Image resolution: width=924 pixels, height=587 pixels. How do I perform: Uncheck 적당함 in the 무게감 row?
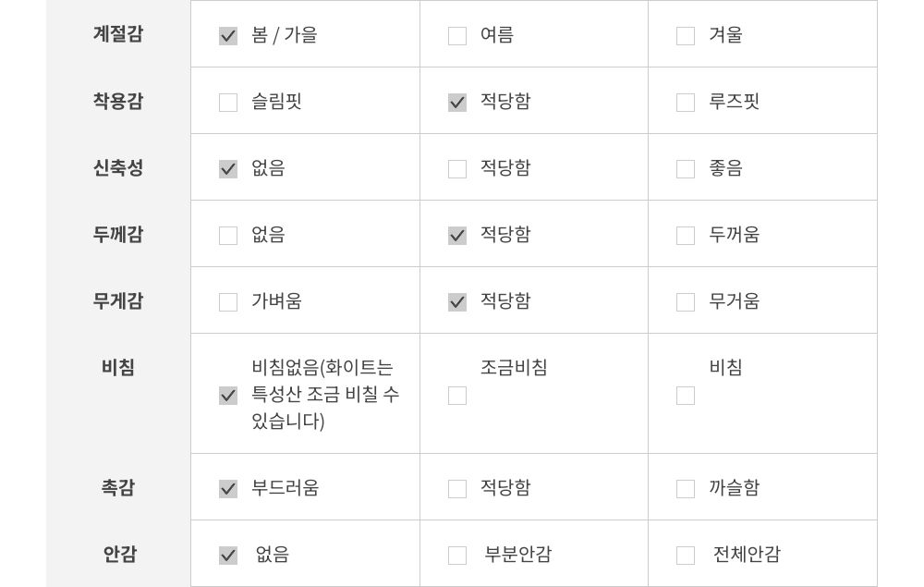pos(457,302)
